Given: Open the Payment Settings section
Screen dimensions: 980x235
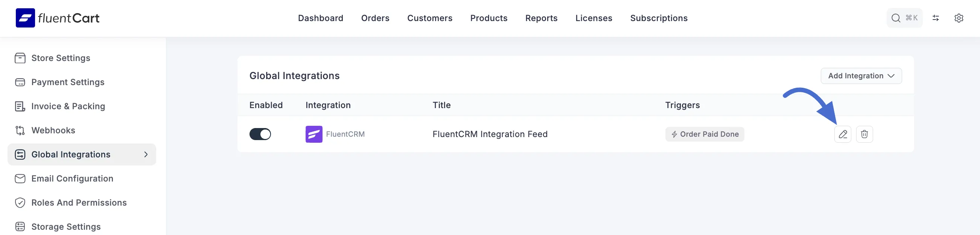Looking at the screenshot, I should coord(68,82).
